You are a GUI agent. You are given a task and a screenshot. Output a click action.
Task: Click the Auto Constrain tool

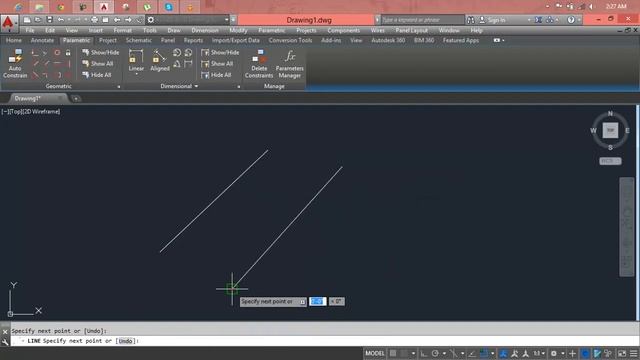pos(15,63)
